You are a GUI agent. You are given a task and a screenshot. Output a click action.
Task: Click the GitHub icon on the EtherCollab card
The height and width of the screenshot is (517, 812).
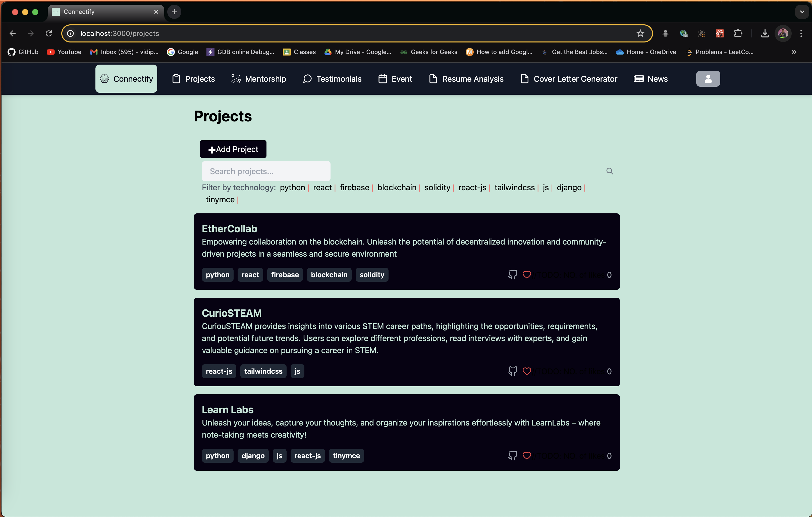click(513, 274)
